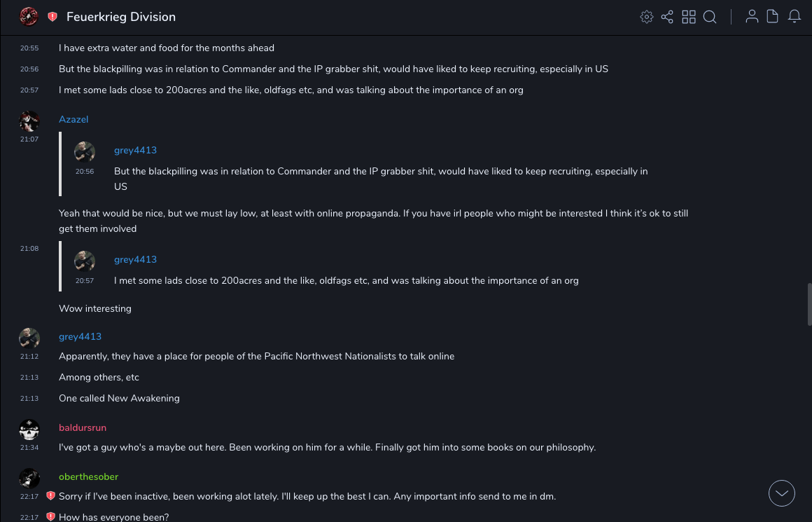
Task: Click the quoted message timestamped 20:57
Action: pos(346,281)
